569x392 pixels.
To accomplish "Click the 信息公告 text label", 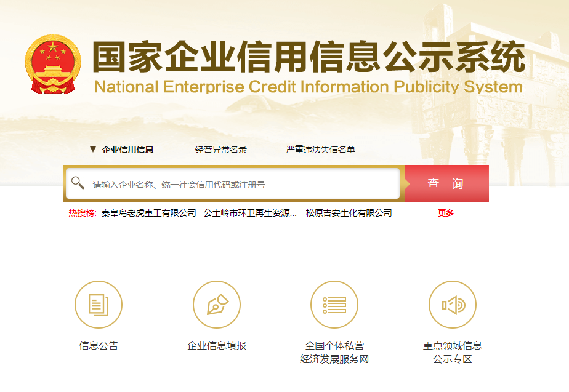I will [99, 345].
